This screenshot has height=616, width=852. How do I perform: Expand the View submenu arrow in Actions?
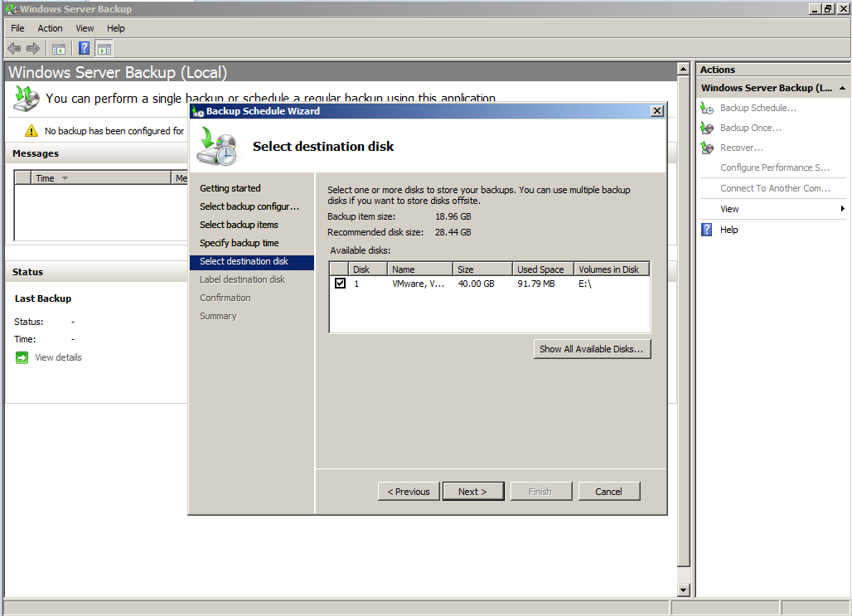pyautogui.click(x=842, y=209)
